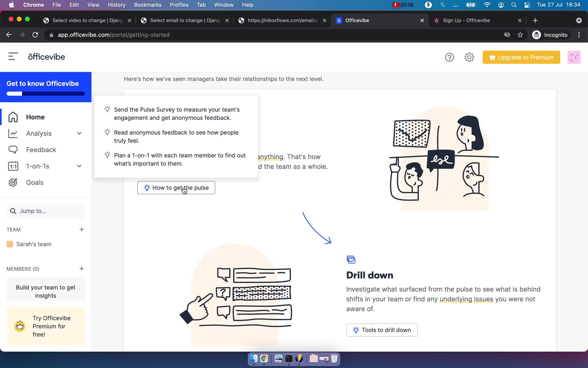Image resolution: width=588 pixels, height=368 pixels.
Task: Click the underlying issues hyperlink
Action: pyautogui.click(x=466, y=299)
